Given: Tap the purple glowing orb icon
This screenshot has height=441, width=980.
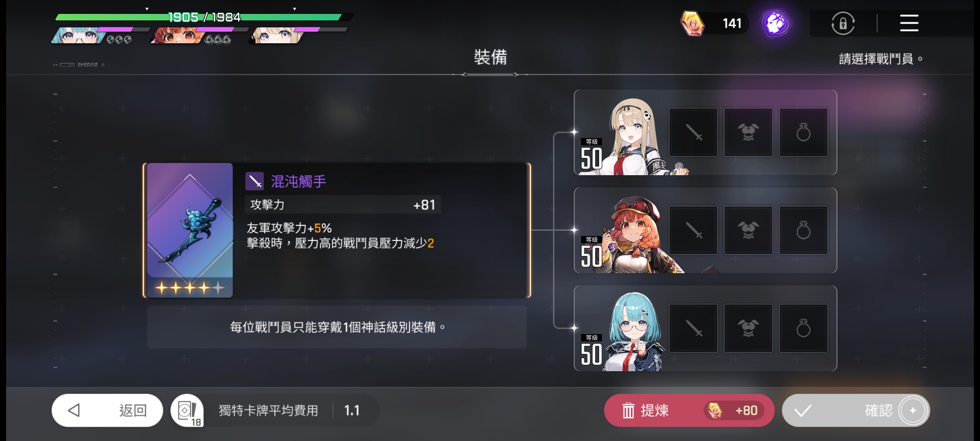Looking at the screenshot, I should [776, 23].
